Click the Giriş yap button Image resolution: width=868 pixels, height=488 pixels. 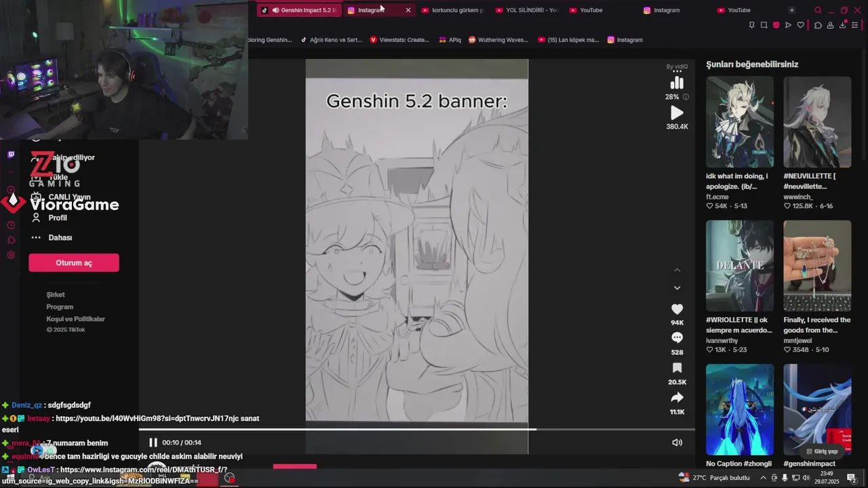tap(821, 451)
